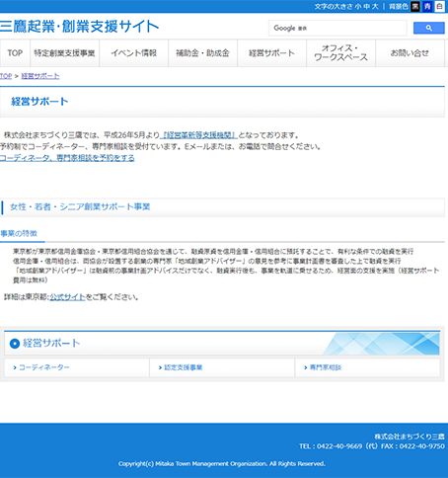Open the 専門家相談 submenu link
Screen dimensions: 448x478
tap(326, 367)
